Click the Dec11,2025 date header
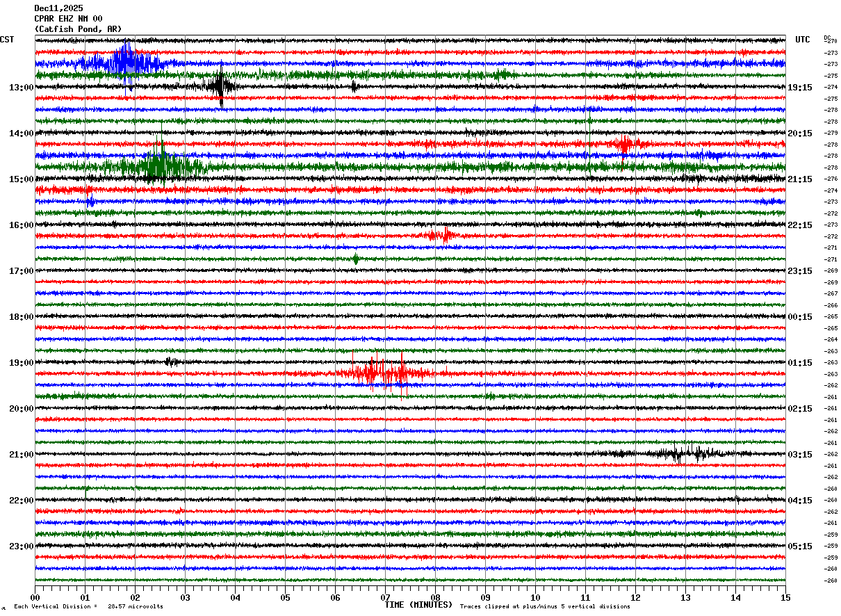Image resolution: width=841 pixels, height=616 pixels. click(x=58, y=8)
